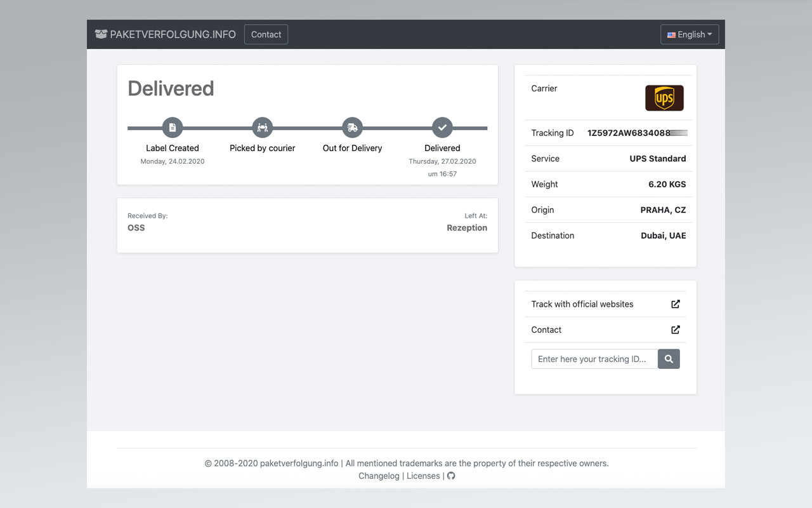This screenshot has height=508, width=812.
Task: Click the Left At: label
Action: tap(476, 216)
